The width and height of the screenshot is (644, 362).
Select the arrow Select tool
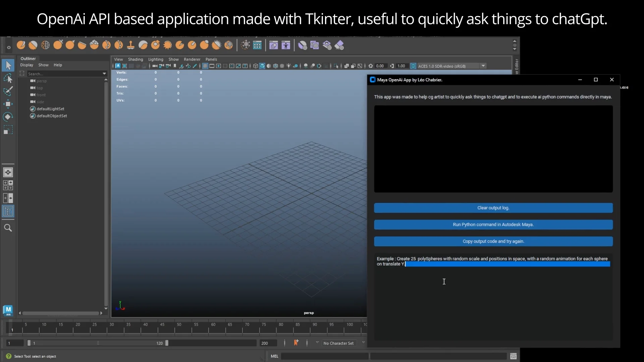pyautogui.click(x=8, y=65)
